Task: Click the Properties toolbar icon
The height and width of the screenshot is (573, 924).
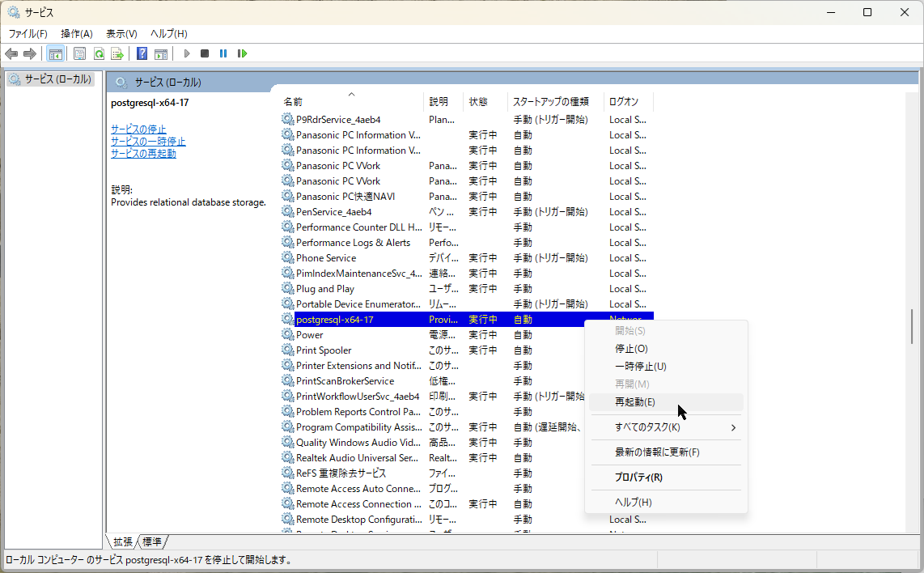Action: pos(79,53)
